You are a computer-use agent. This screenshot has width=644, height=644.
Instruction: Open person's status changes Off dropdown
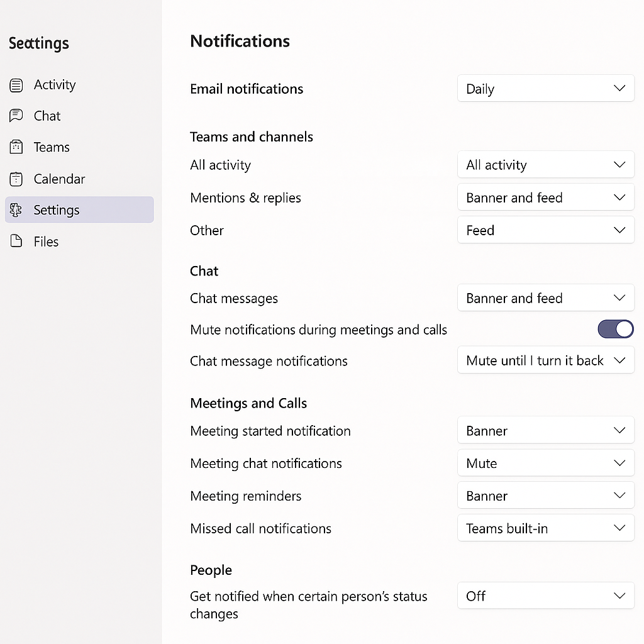tap(546, 596)
